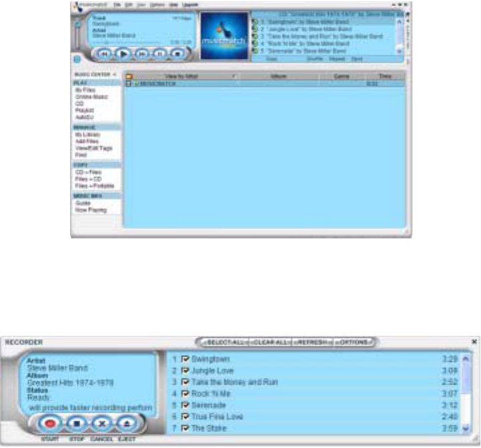Viewport: 481px width, 448px height.
Task: Uncheck track 1 Swingtown in Recorder
Action: point(185,359)
